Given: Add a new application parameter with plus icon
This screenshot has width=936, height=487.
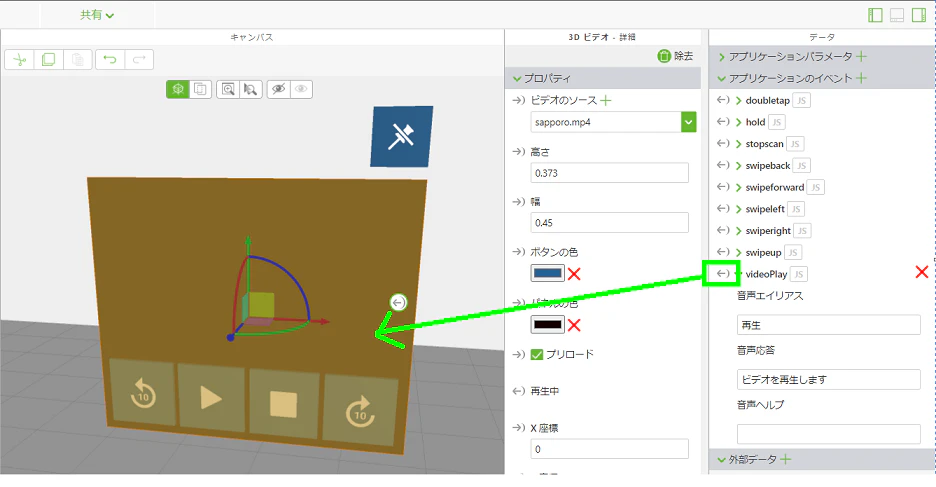Looking at the screenshot, I should pyautogui.click(x=861, y=56).
